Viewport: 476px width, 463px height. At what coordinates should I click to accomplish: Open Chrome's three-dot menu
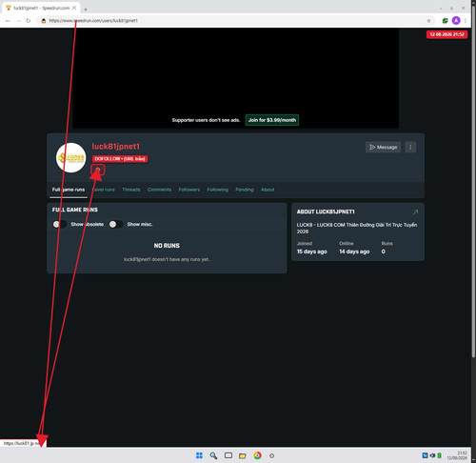[466, 21]
